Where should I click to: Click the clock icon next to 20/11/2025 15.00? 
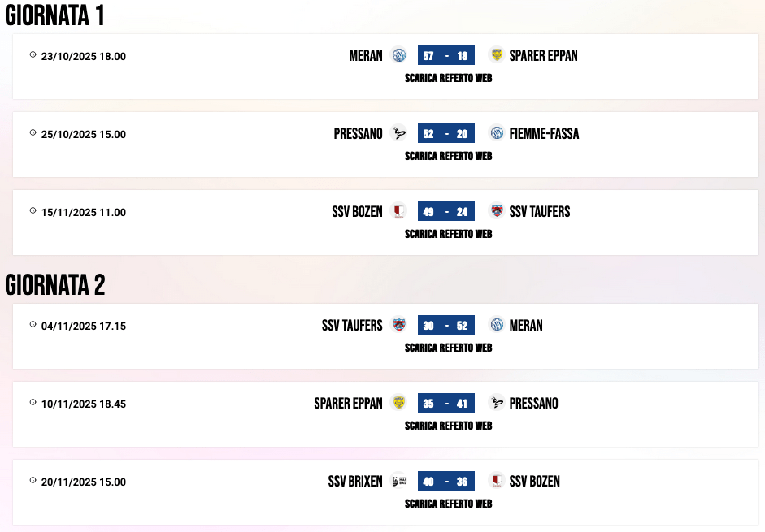[33, 481]
